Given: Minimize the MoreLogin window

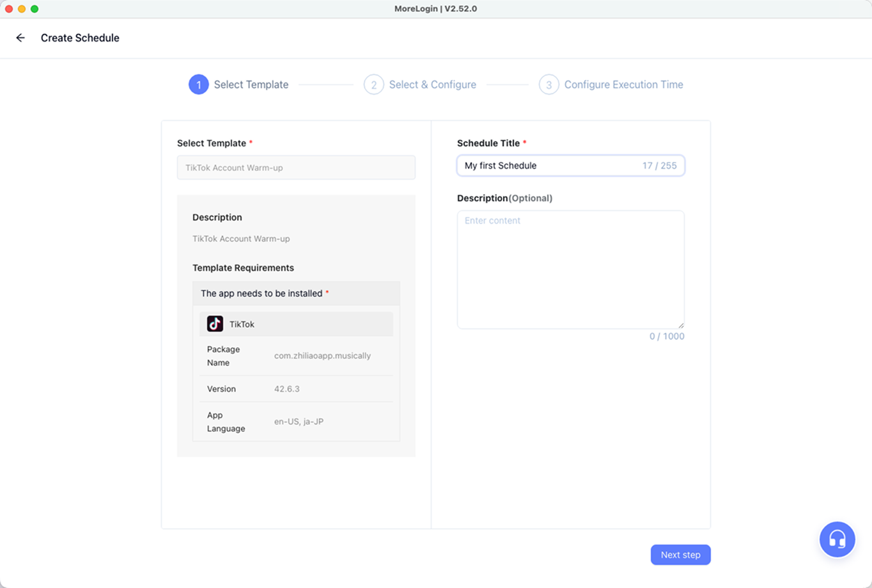Looking at the screenshot, I should [22, 9].
